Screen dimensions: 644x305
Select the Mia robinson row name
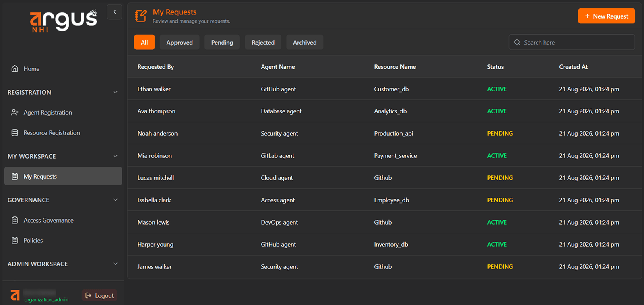pos(155,155)
